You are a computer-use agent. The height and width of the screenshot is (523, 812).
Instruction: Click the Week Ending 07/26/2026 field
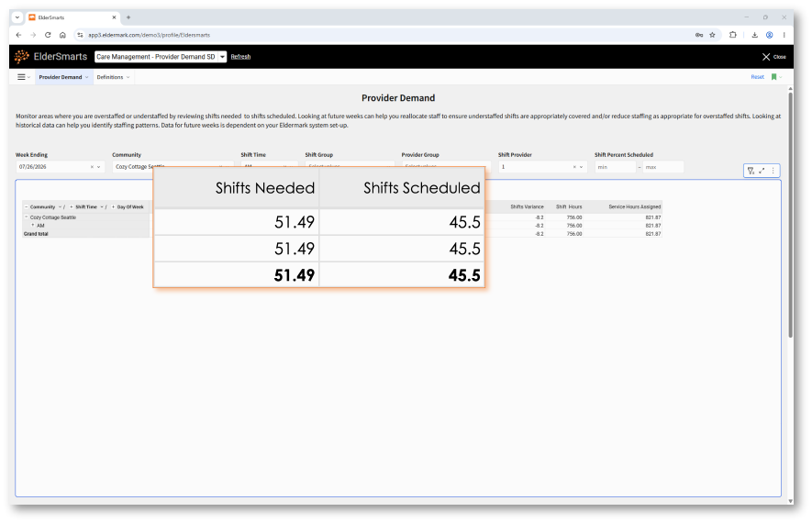point(60,167)
